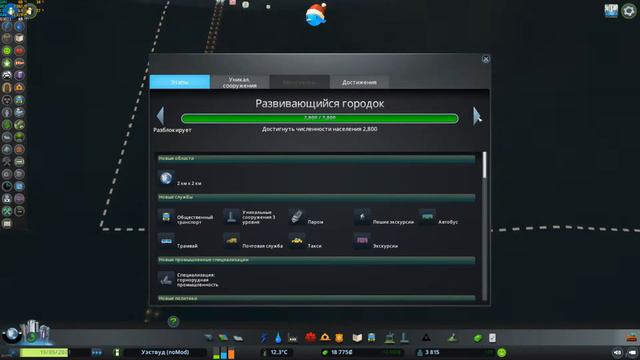The image size is (640, 360).
Task: Click the green population progress bar
Action: pyautogui.click(x=320, y=118)
